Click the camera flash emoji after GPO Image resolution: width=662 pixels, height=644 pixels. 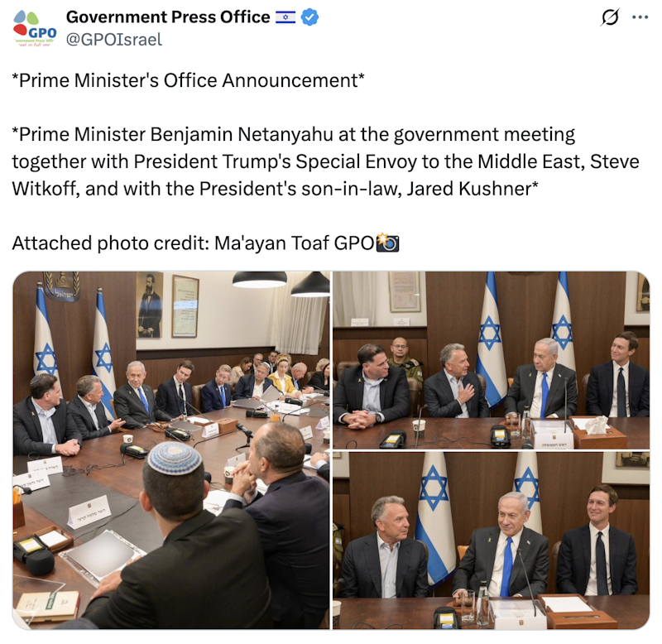click(x=387, y=243)
